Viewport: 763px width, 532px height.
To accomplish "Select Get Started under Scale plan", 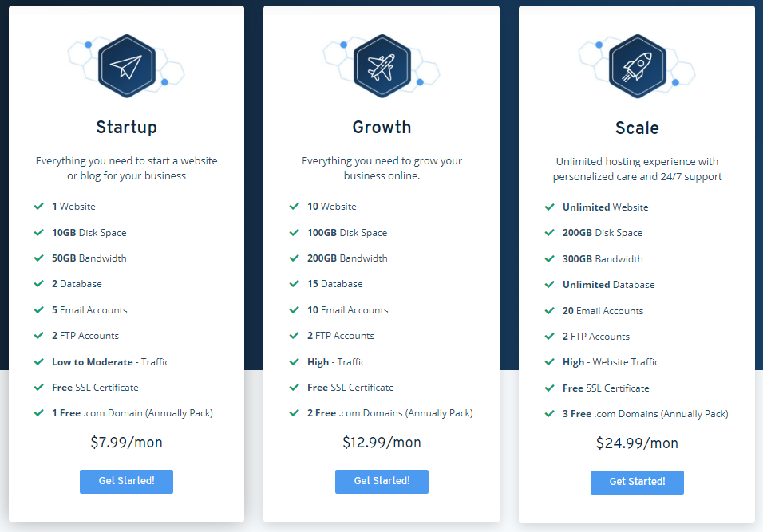I will point(638,483).
